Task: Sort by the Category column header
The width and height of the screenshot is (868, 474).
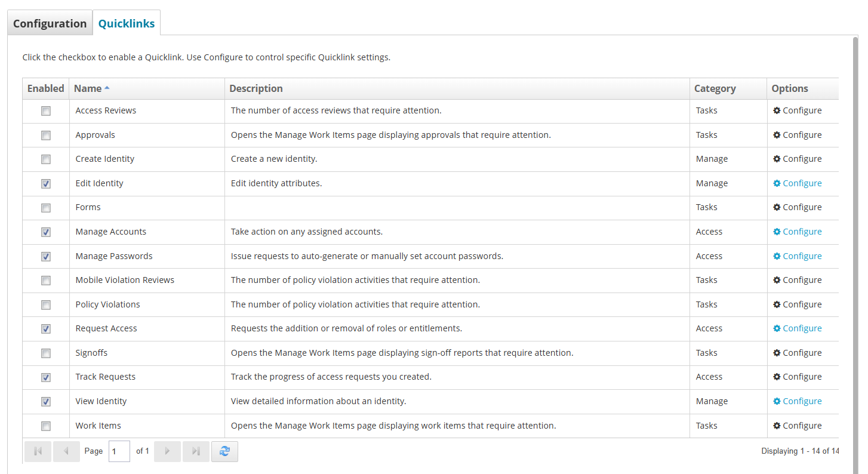Action: click(715, 88)
